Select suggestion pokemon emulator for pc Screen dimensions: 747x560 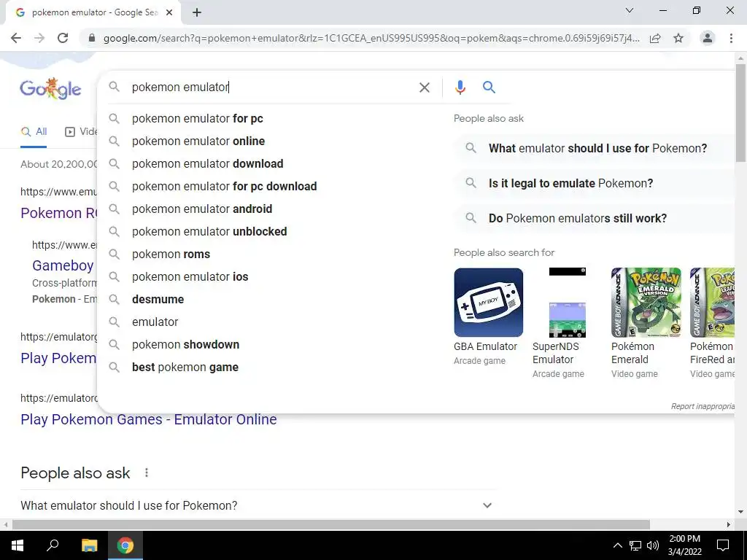tap(270, 119)
